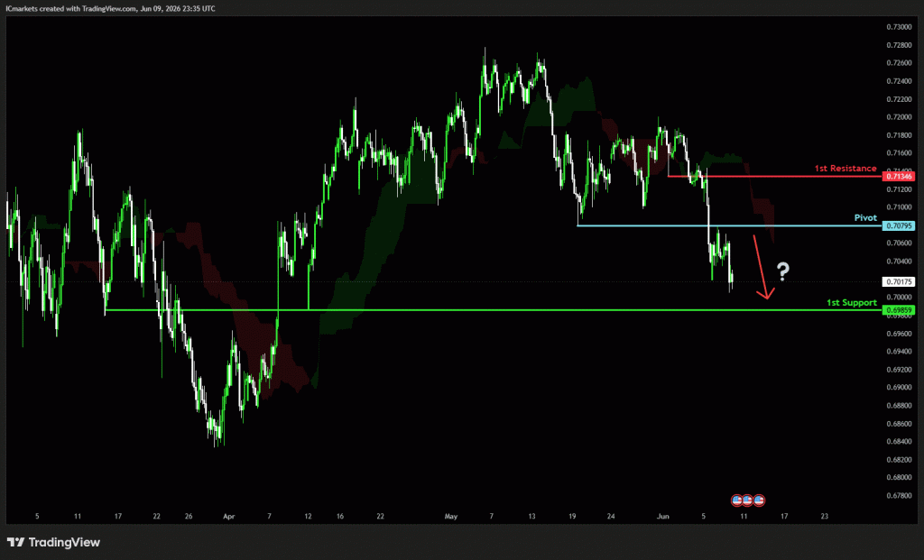Viewport: 924px width, 560px height.
Task: Select the '1st Support' text label
Action: tap(852, 303)
